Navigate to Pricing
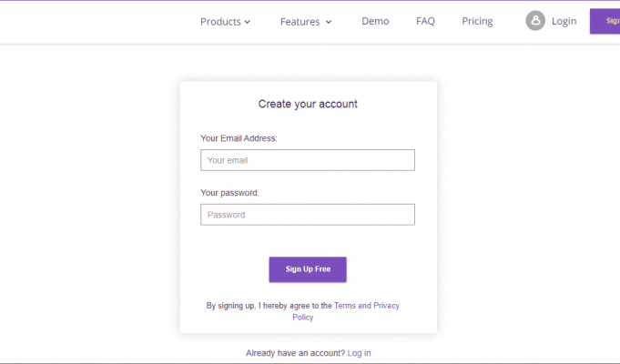Viewport: 620px width, 364px height. point(477,21)
